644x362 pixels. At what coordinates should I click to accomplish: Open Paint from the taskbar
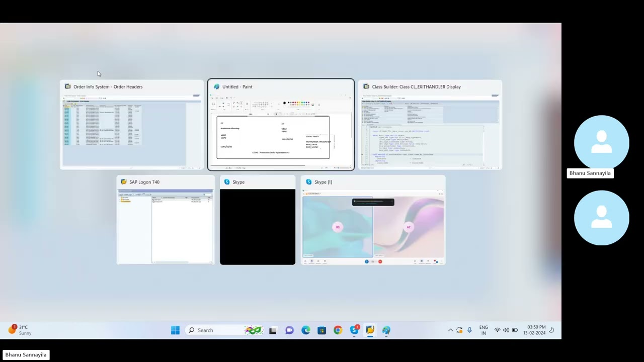[386, 330]
